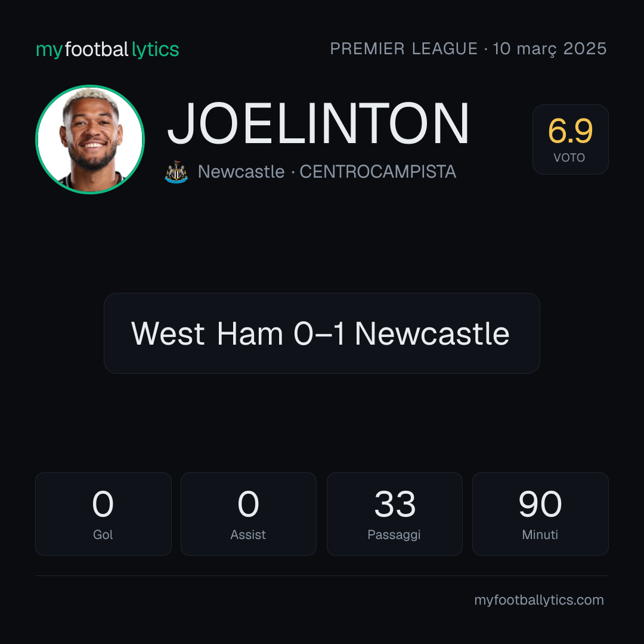Viewport: 644px width, 644px height.
Task: Click the number 90 in Minuti card
Action: (x=540, y=504)
